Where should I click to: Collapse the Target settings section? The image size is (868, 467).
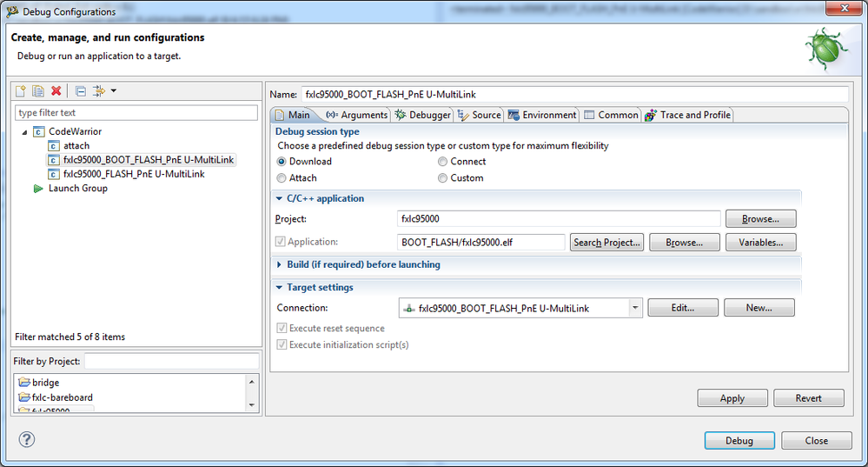point(279,288)
